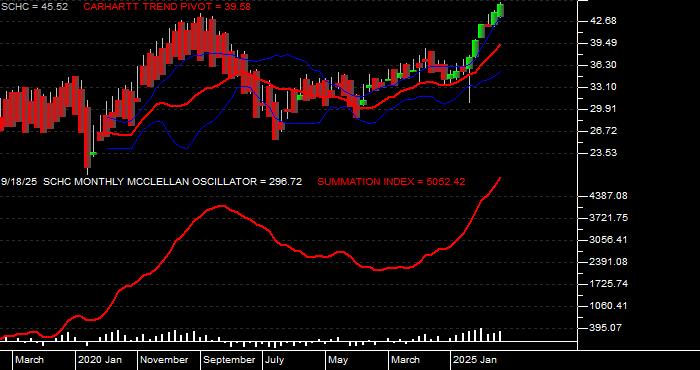Select the 2025 Jan timeline label
This screenshot has width=700, height=370.
click(x=475, y=360)
